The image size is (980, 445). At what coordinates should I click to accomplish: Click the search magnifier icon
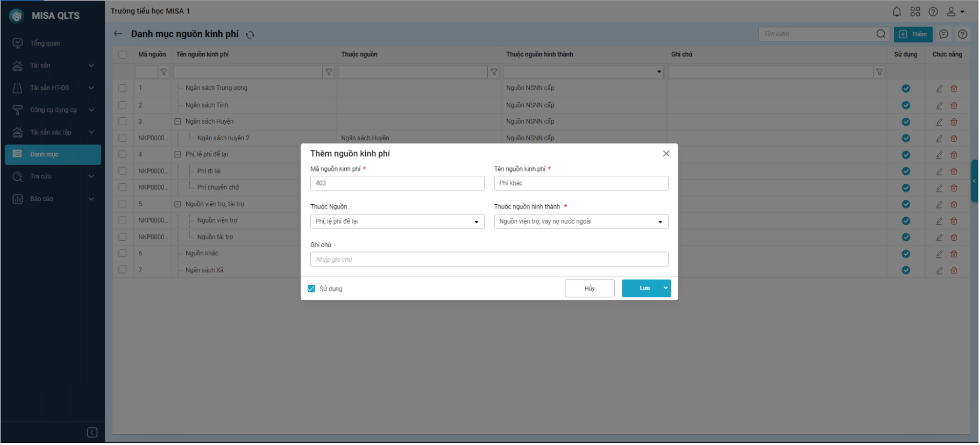tap(880, 34)
